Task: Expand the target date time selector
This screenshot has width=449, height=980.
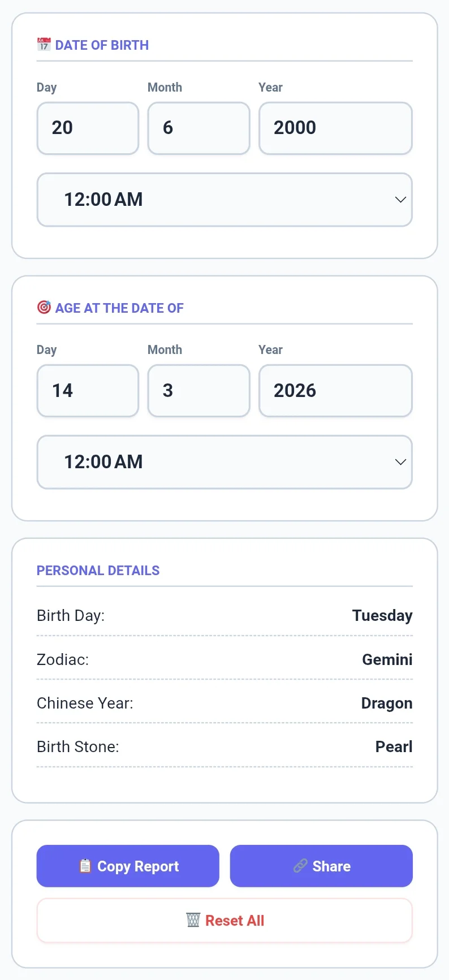Action: pyautogui.click(x=225, y=462)
